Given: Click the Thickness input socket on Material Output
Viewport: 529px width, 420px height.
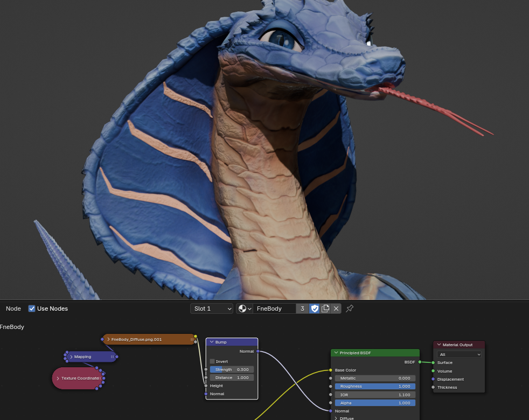Looking at the screenshot, I should pyautogui.click(x=433, y=387).
